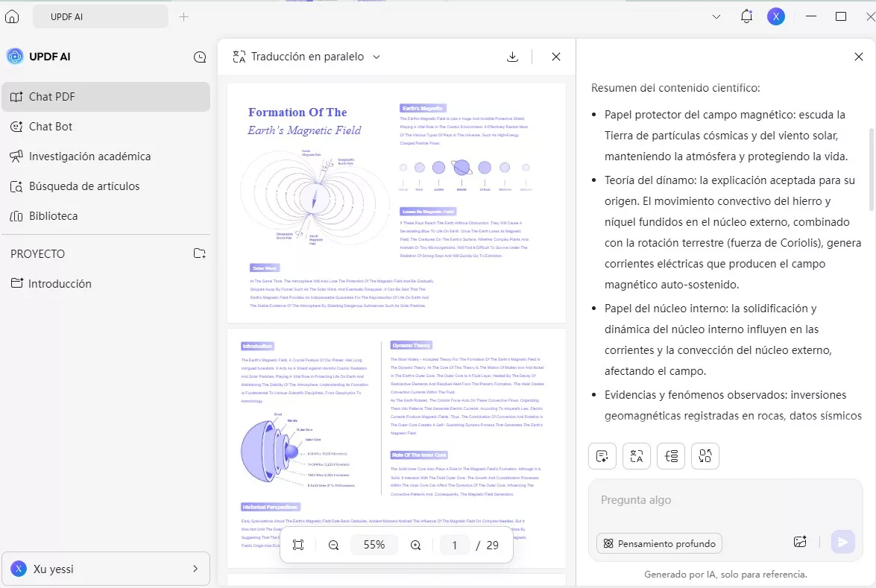This screenshot has height=588, width=876.
Task: Click 'Resumen del contenido científico:' text
Action: pos(675,88)
